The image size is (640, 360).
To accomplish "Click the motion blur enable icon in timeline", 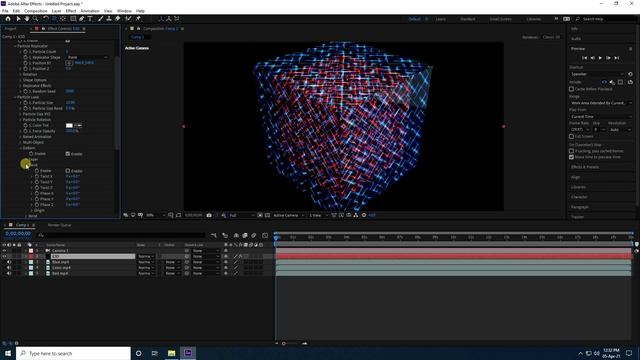I will point(253,236).
